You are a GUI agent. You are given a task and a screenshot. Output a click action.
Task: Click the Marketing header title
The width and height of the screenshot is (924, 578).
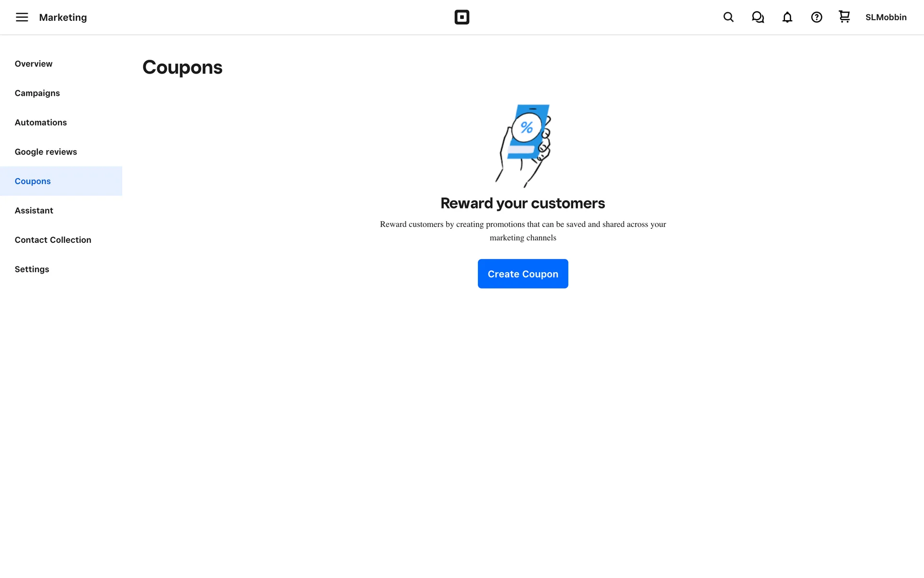[x=63, y=17]
